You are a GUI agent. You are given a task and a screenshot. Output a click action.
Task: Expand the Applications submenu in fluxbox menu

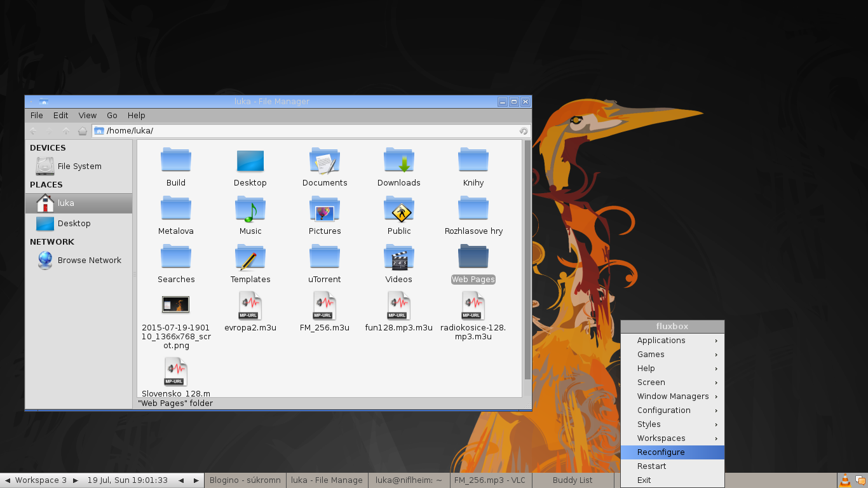[672, 341]
